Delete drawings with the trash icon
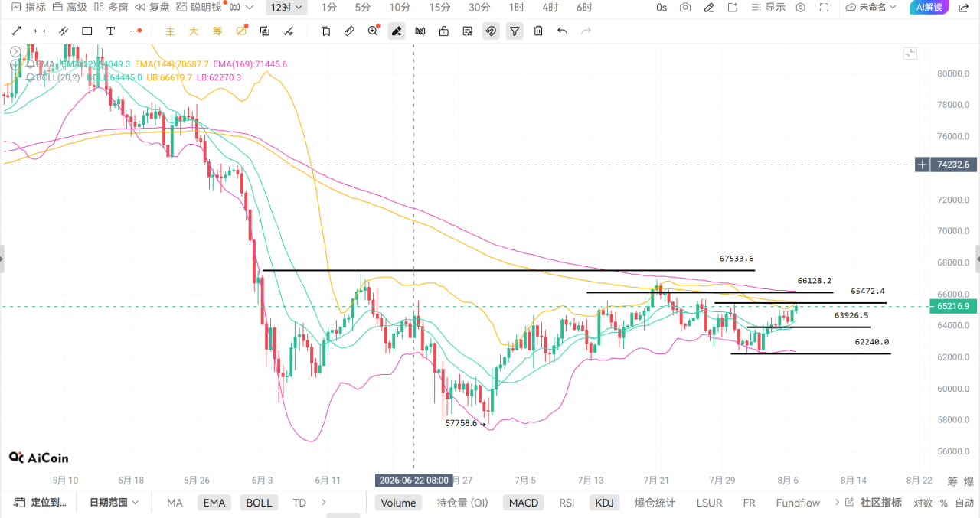Screen dimensions: 980x518 click(x=539, y=31)
